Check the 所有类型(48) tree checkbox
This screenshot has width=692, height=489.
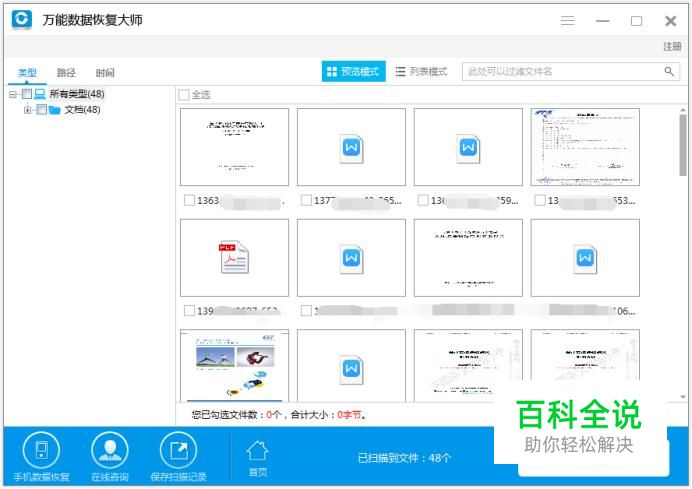point(26,94)
